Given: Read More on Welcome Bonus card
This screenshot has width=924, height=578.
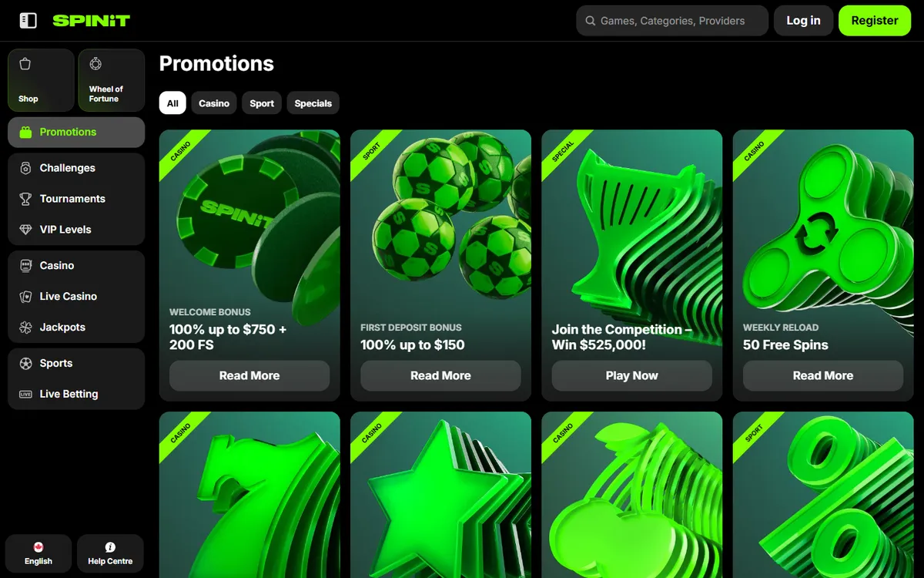Looking at the screenshot, I should tap(249, 375).
